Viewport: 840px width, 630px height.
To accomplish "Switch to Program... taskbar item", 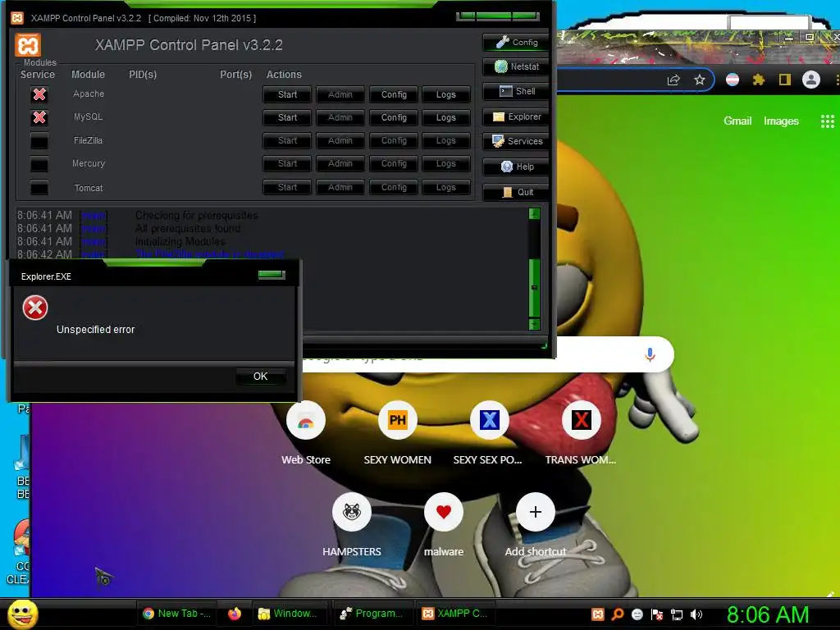I will (x=372, y=614).
